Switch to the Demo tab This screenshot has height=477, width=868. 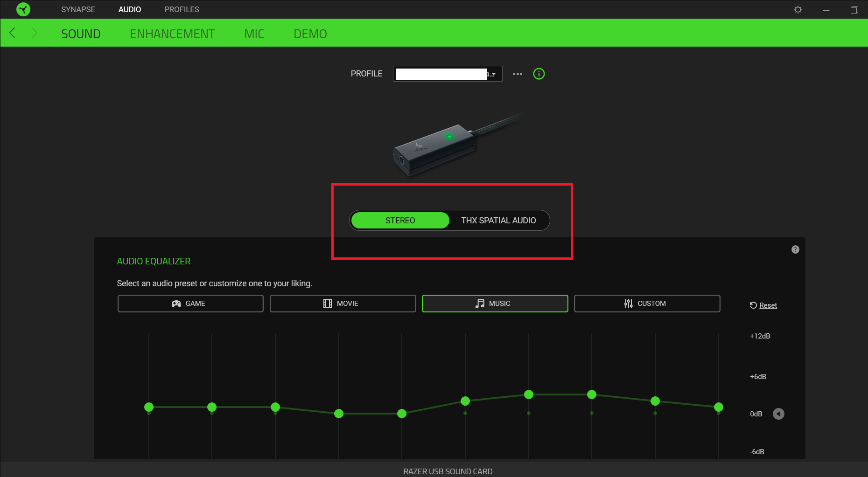[x=310, y=34]
